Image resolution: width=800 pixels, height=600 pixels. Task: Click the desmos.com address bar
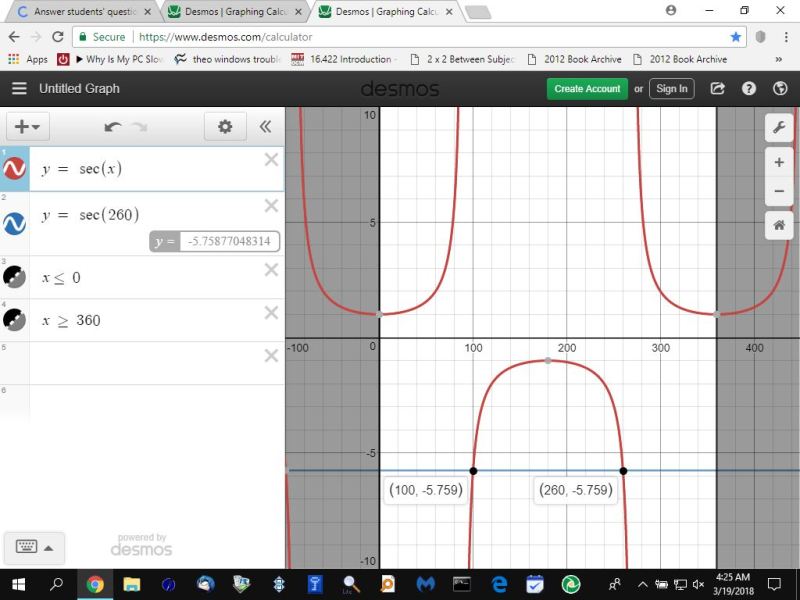pyautogui.click(x=408, y=37)
